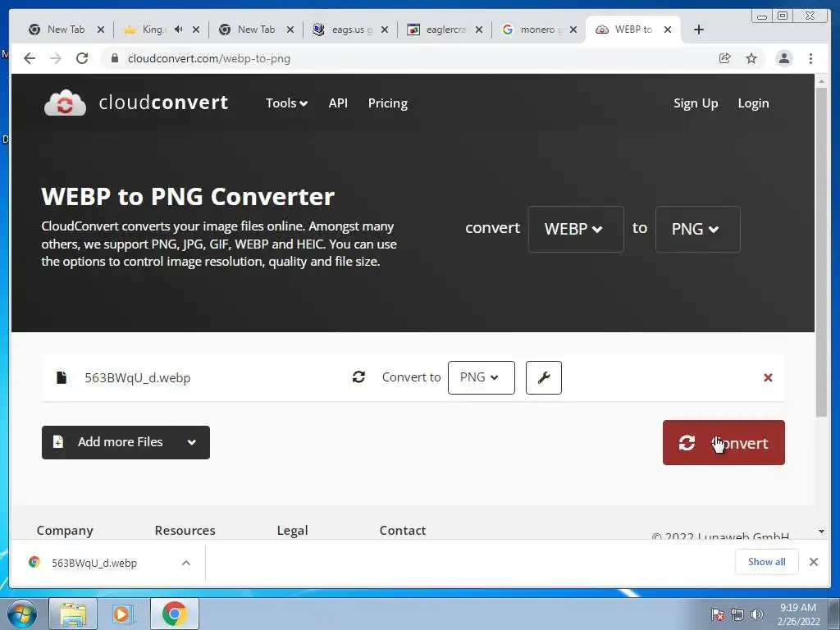The height and width of the screenshot is (630, 840).
Task: Click the Chrome taskbar icon
Action: pyautogui.click(x=174, y=614)
